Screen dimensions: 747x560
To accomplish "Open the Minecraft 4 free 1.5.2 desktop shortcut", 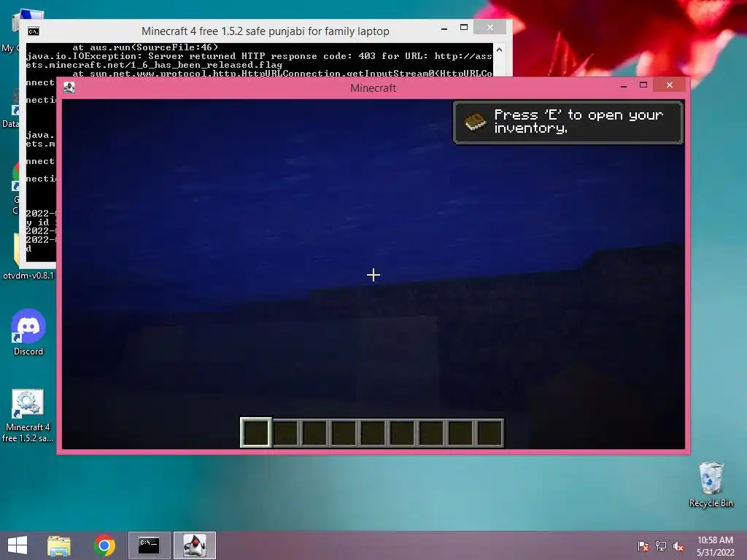I will 28,416.
